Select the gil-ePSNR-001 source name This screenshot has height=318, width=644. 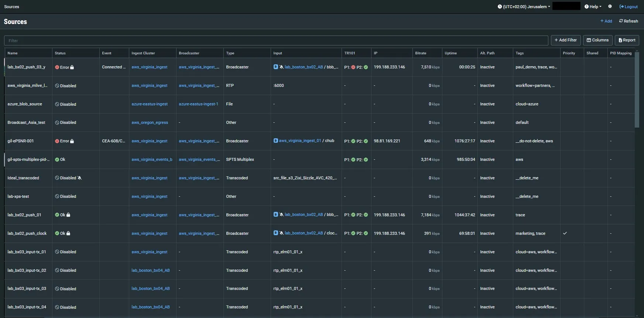(x=21, y=141)
